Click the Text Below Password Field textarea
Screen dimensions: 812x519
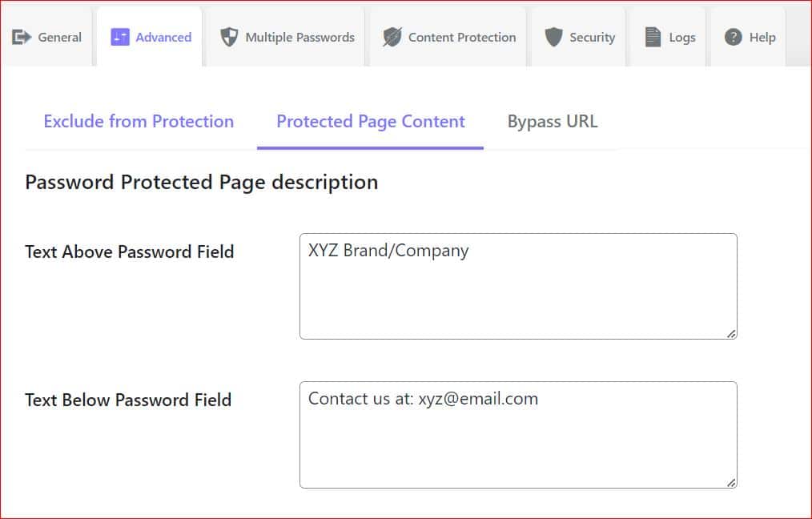pos(518,432)
